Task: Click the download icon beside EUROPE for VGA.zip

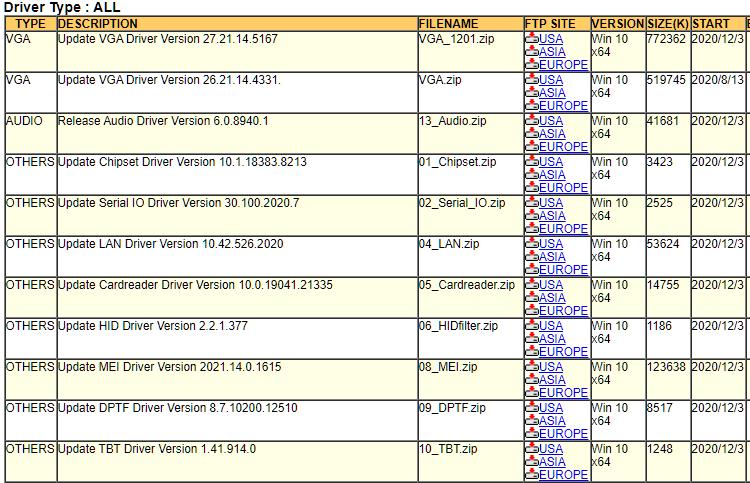Action: (x=532, y=106)
